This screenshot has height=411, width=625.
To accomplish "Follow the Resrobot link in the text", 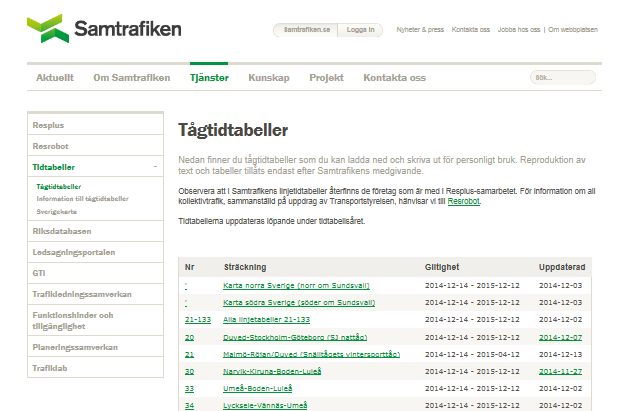I will pos(464,201).
